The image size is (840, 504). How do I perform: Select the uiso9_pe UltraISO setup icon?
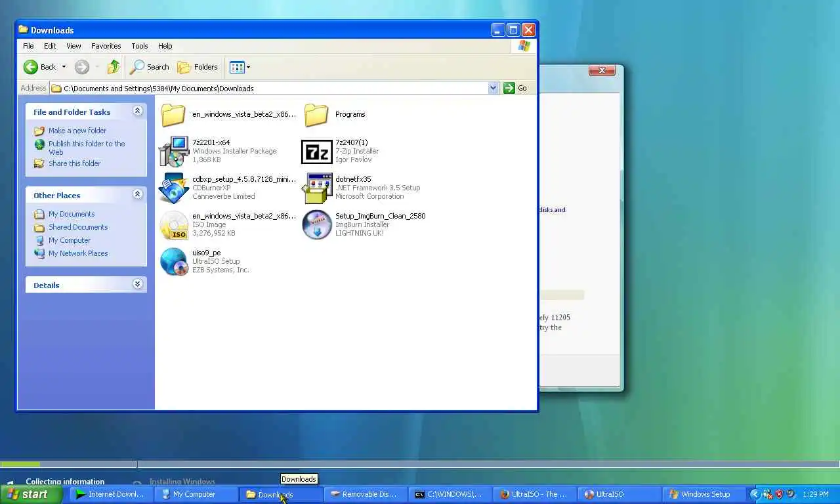174,262
